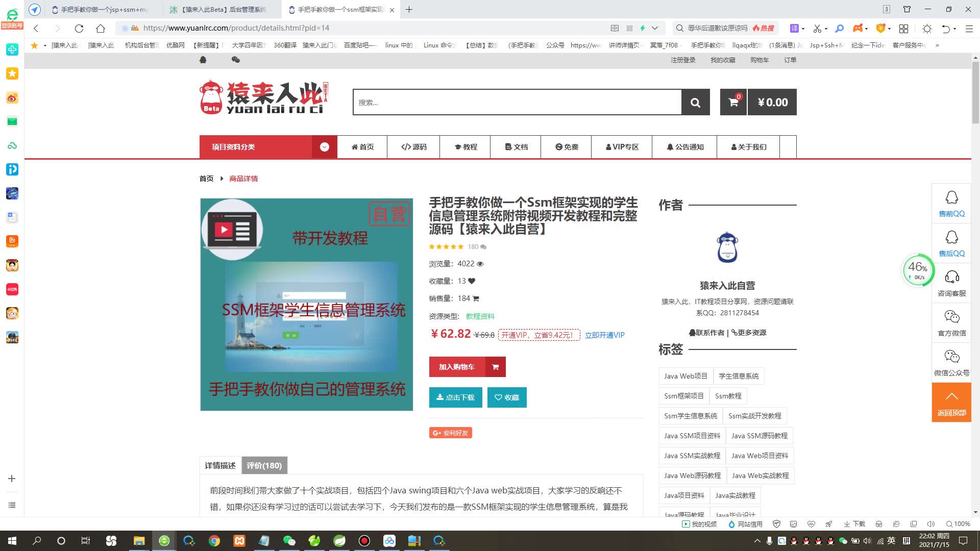980x551 pixels.
Task: Switch to the 评价(180) tab
Action: point(264,465)
